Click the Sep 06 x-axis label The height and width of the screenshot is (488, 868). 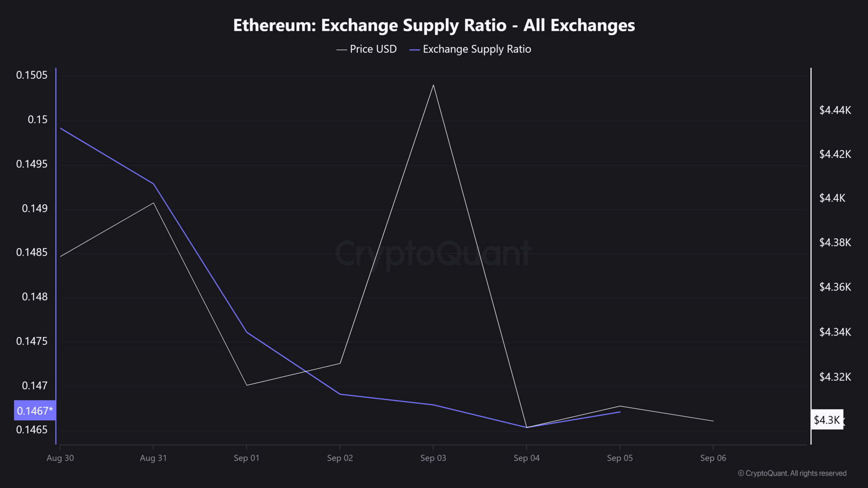point(713,458)
